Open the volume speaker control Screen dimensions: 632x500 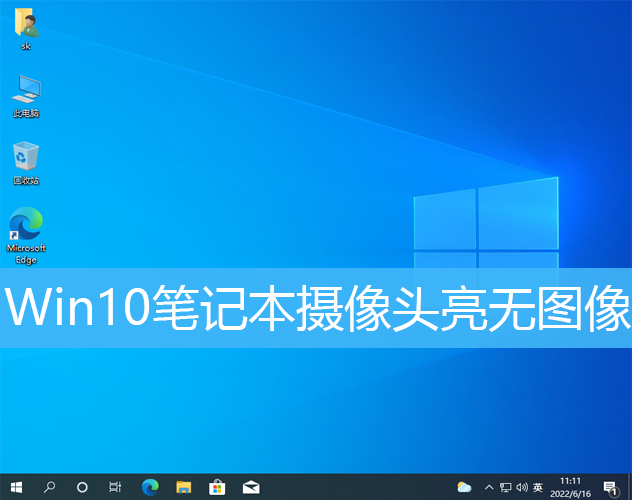pyautogui.click(x=521, y=487)
